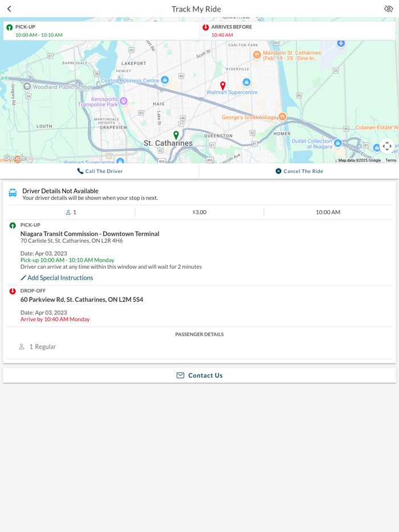This screenshot has width=399, height=532.
Task: Click the envelope icon beside Contact Us
Action: pyautogui.click(x=180, y=375)
